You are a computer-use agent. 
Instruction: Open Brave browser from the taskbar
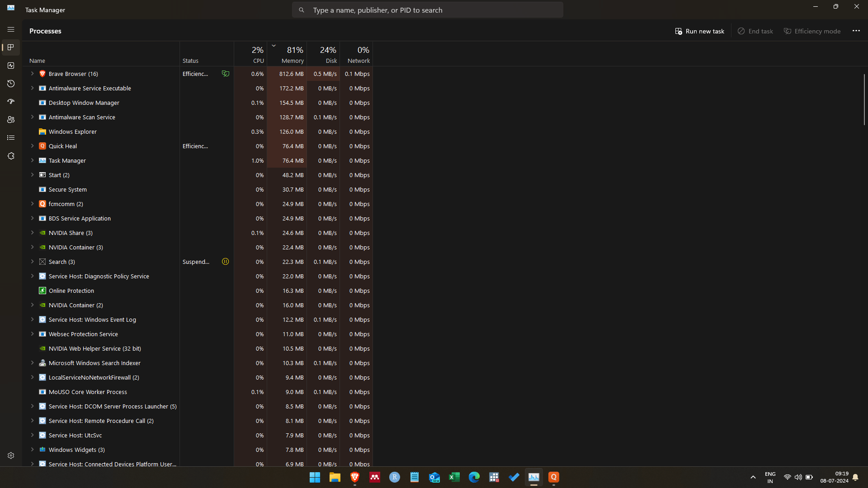(x=355, y=477)
